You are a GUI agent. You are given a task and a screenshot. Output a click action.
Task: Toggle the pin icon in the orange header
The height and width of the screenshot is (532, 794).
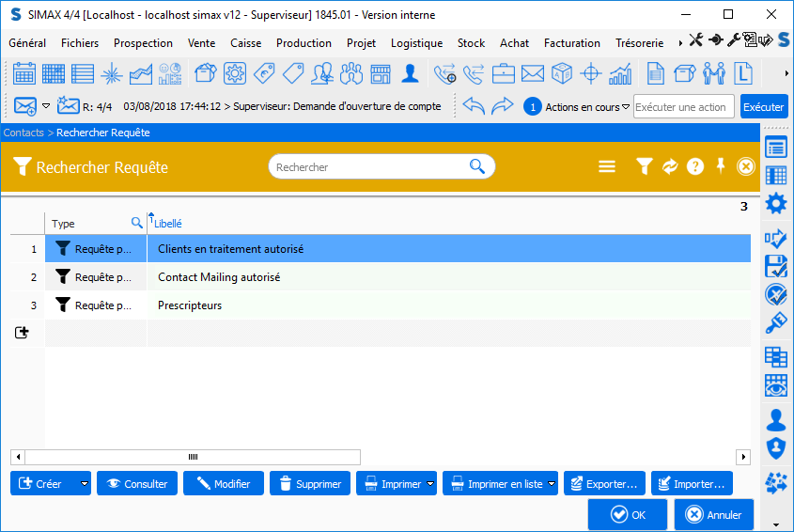click(721, 166)
